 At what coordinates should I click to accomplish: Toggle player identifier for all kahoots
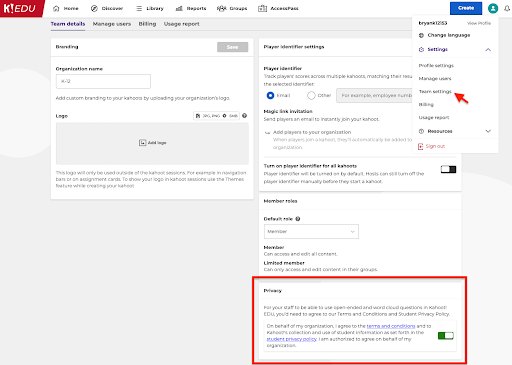(448, 169)
